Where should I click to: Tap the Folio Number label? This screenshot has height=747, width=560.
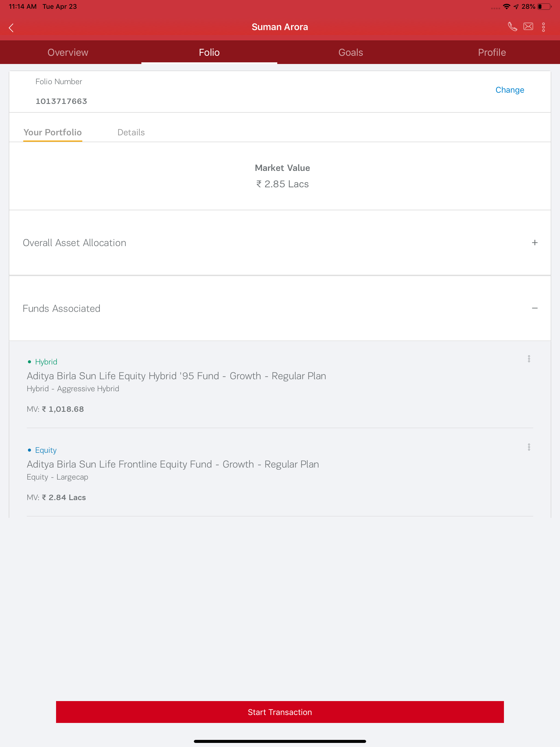59,82
